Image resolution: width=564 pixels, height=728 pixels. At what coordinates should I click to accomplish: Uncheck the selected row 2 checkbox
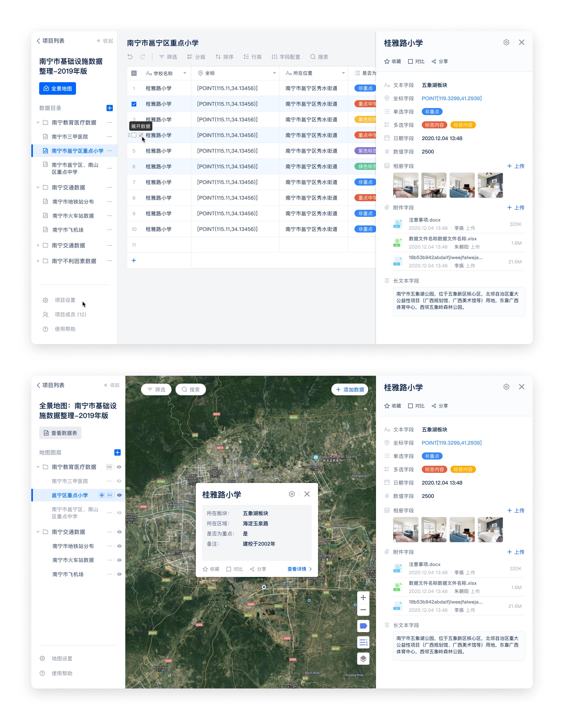[134, 104]
